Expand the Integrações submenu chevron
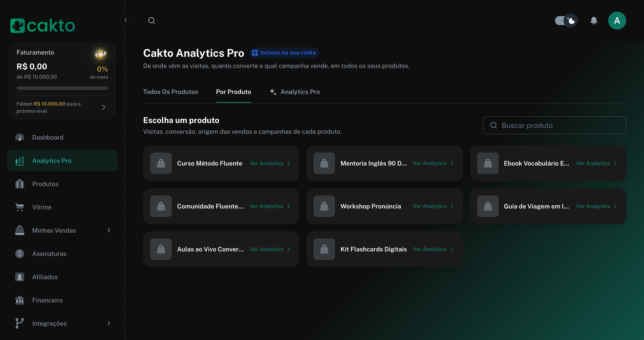This screenshot has width=644, height=340. (109, 323)
